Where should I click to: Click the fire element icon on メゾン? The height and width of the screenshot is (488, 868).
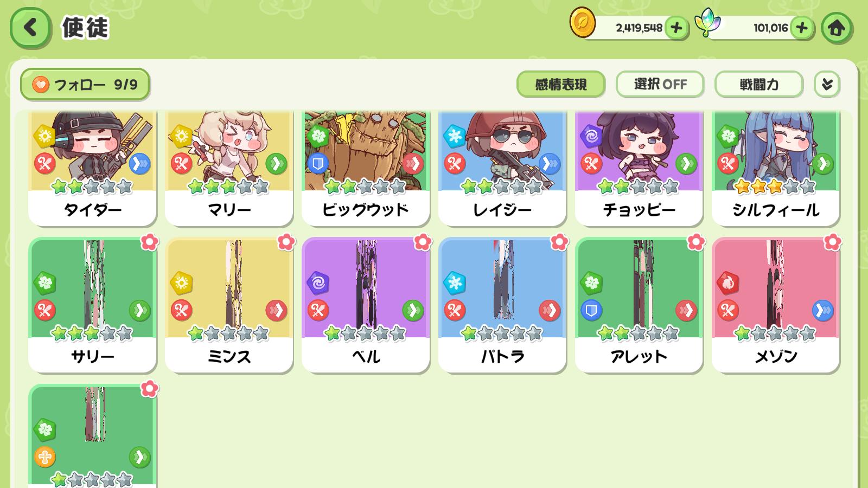coord(728,283)
